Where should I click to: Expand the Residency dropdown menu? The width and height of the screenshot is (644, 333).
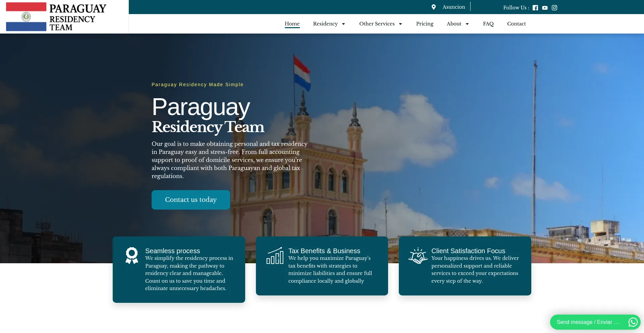(329, 24)
